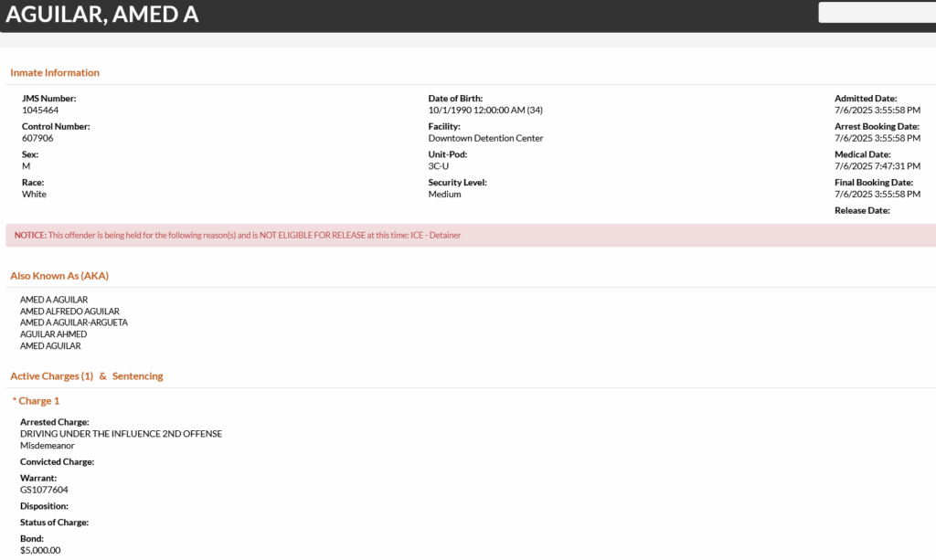The width and height of the screenshot is (936, 560).
Task: Click the JMS Number value 1045464
Action: 40,111
